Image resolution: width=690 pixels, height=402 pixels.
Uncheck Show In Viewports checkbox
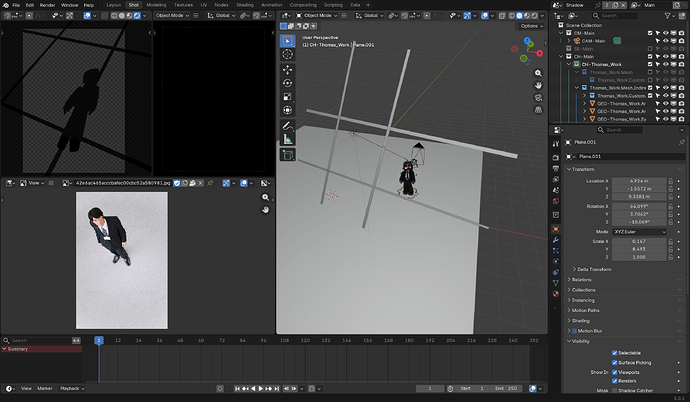pos(615,372)
